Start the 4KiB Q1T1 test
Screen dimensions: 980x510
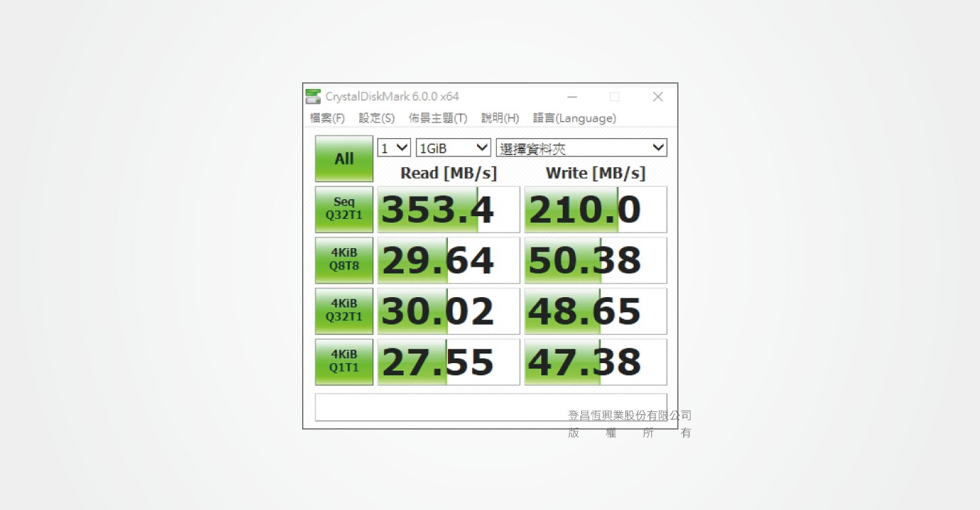tap(344, 362)
